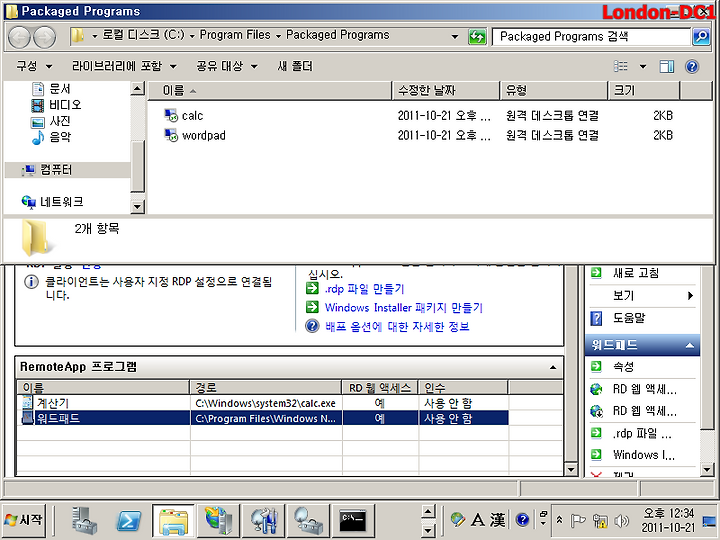The height and width of the screenshot is (540, 720).
Task: Toggle the preview pane icon
Action: point(667,67)
